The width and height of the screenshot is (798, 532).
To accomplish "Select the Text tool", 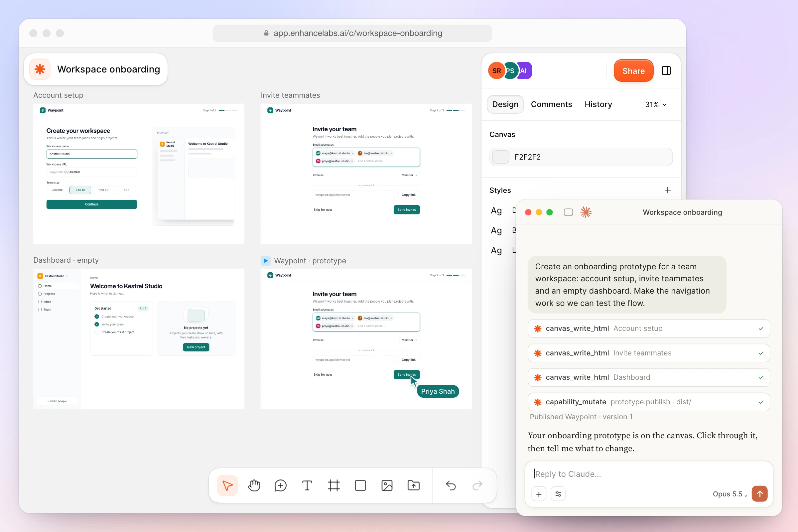I will [x=307, y=485].
